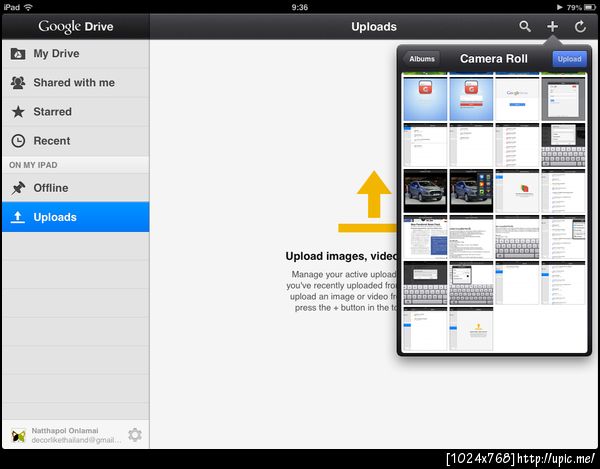Select the Google sign-in page thumbnail
The image size is (600, 469).
(x=517, y=99)
